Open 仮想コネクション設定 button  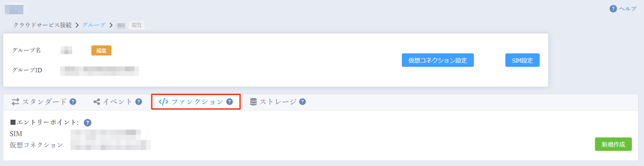437,60
